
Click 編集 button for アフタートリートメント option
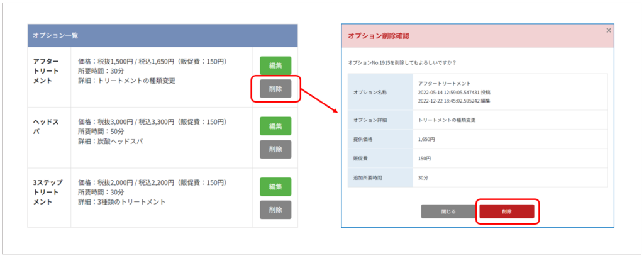275,65
